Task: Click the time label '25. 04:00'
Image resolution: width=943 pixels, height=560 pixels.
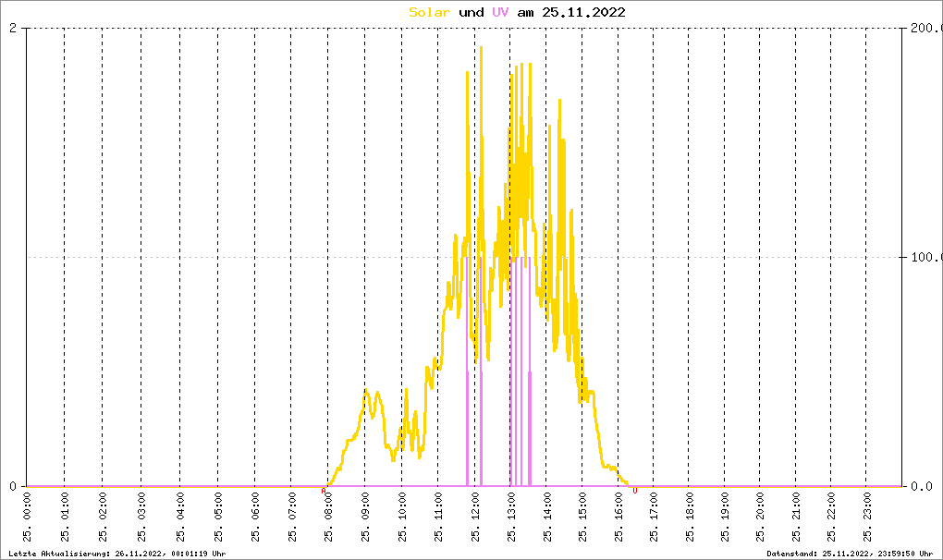Action: point(180,517)
